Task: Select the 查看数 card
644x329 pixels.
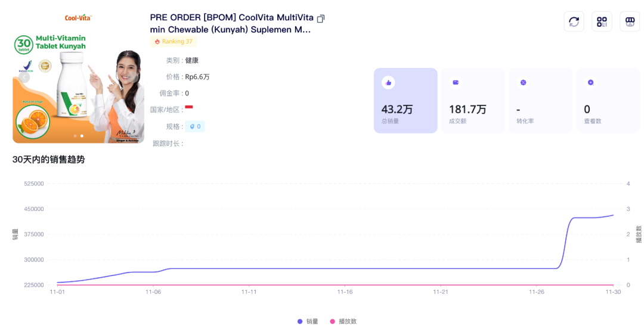Action: coord(608,101)
